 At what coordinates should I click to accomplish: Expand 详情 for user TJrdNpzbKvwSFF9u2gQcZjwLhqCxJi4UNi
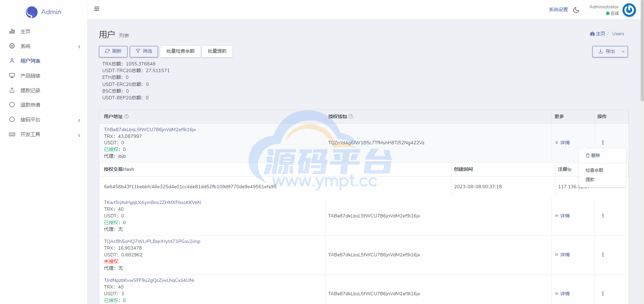click(x=562, y=294)
